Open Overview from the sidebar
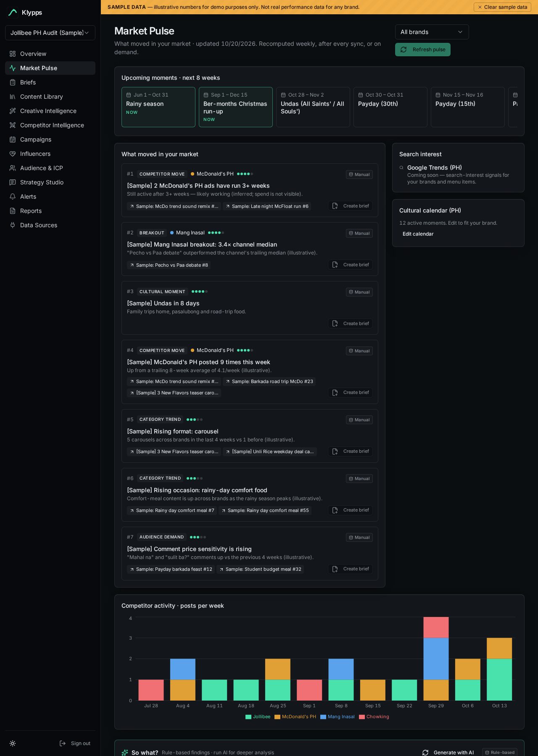538x756 pixels. pos(50,54)
